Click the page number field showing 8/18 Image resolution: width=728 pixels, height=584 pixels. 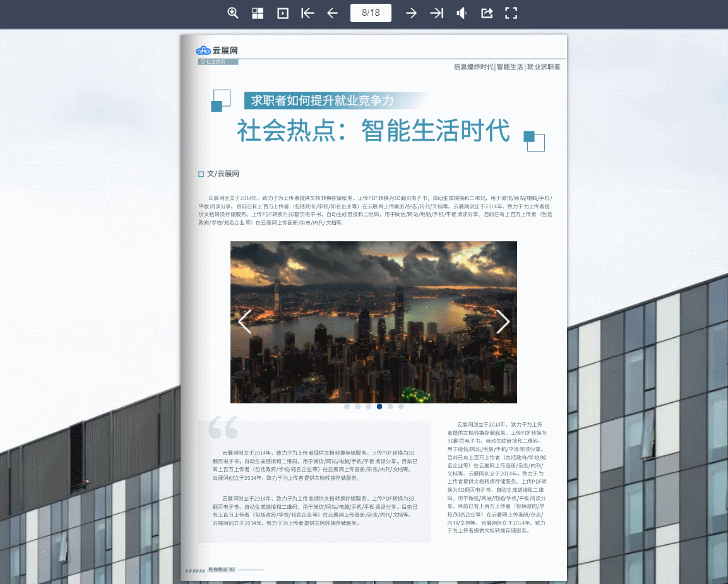point(371,13)
